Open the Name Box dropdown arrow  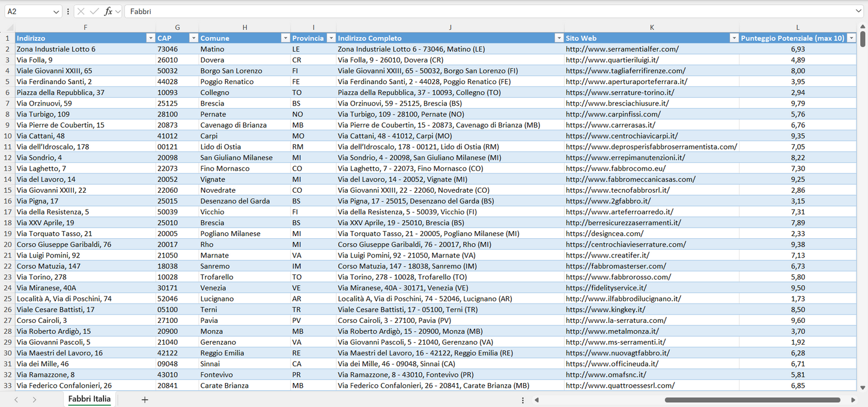[x=58, y=11]
